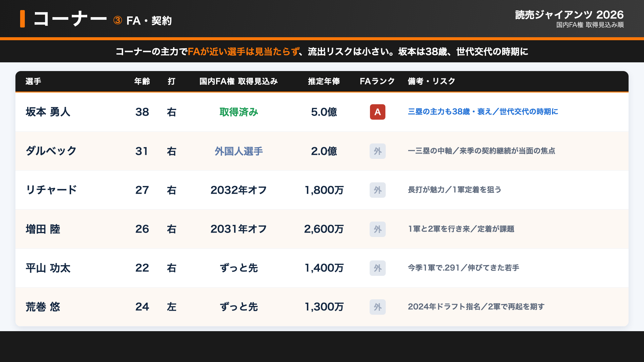Click the note 2024年ドラフト指名／2軍で再起を期す
The height and width of the screenshot is (362, 644).
click(x=476, y=307)
